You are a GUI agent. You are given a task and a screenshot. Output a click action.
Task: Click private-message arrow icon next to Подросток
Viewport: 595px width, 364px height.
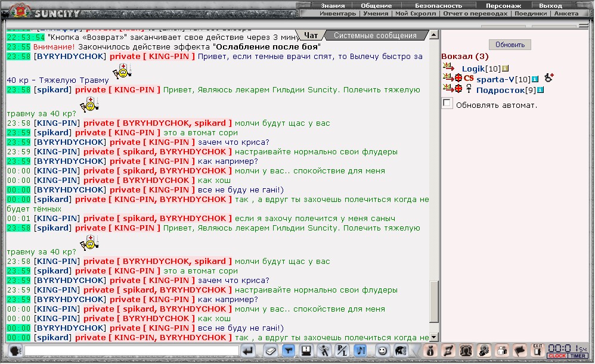tap(448, 88)
